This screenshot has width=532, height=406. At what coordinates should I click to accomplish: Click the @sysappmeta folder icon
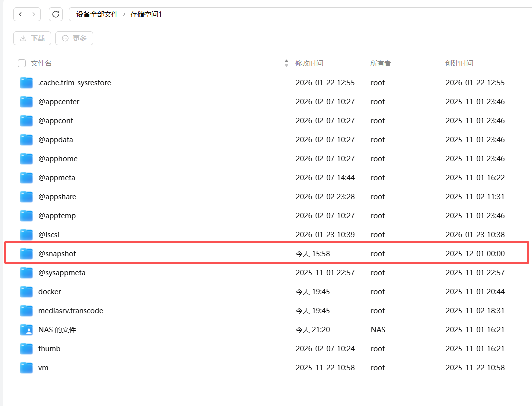point(26,273)
